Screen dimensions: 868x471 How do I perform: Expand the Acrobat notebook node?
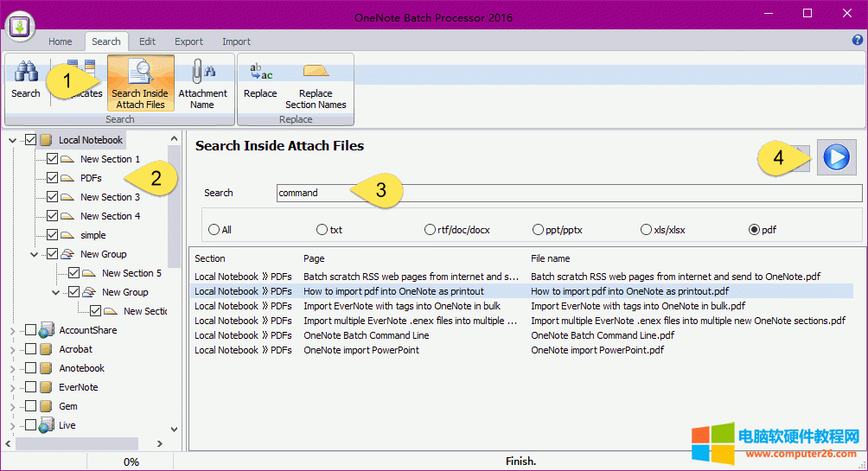12,349
